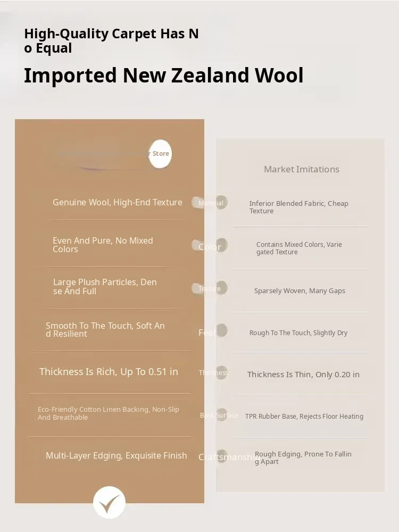Click the Thickness binder label

(213, 372)
